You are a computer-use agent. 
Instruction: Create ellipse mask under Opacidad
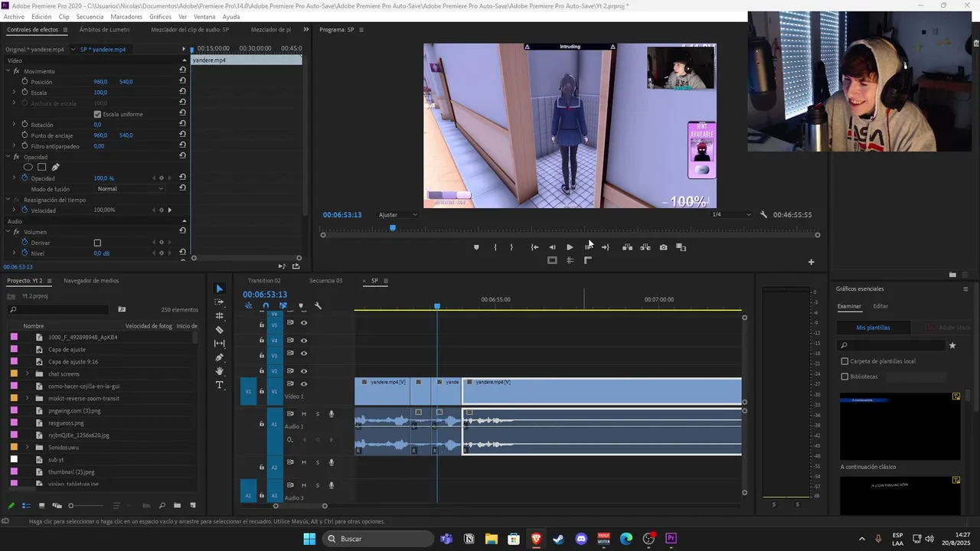point(28,167)
